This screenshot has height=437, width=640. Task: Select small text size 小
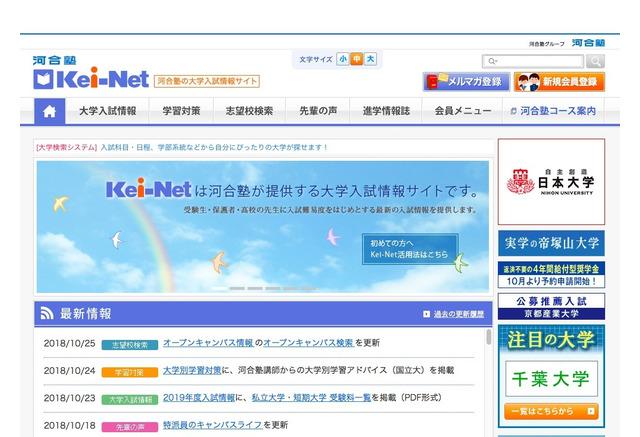coord(343,59)
